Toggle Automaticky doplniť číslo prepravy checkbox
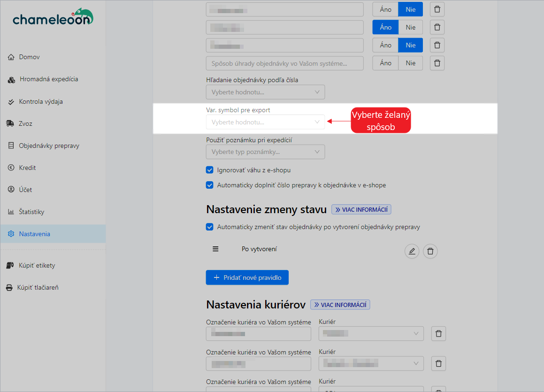 210,185
